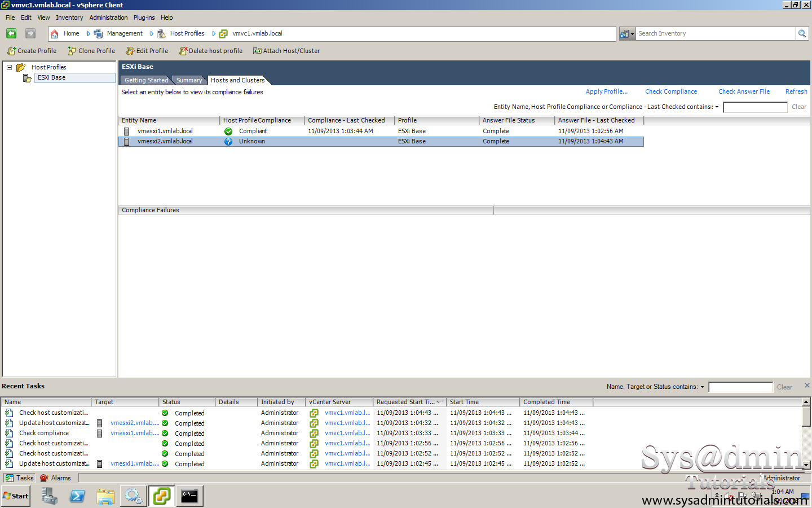Sort tasks by Requested Start Time
The height and width of the screenshot is (508, 812).
tap(409, 402)
